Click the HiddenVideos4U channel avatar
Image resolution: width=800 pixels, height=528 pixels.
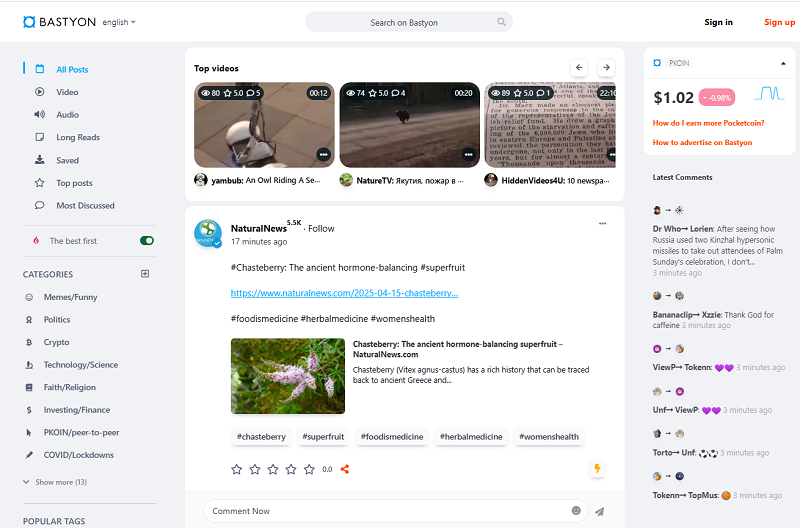click(491, 180)
